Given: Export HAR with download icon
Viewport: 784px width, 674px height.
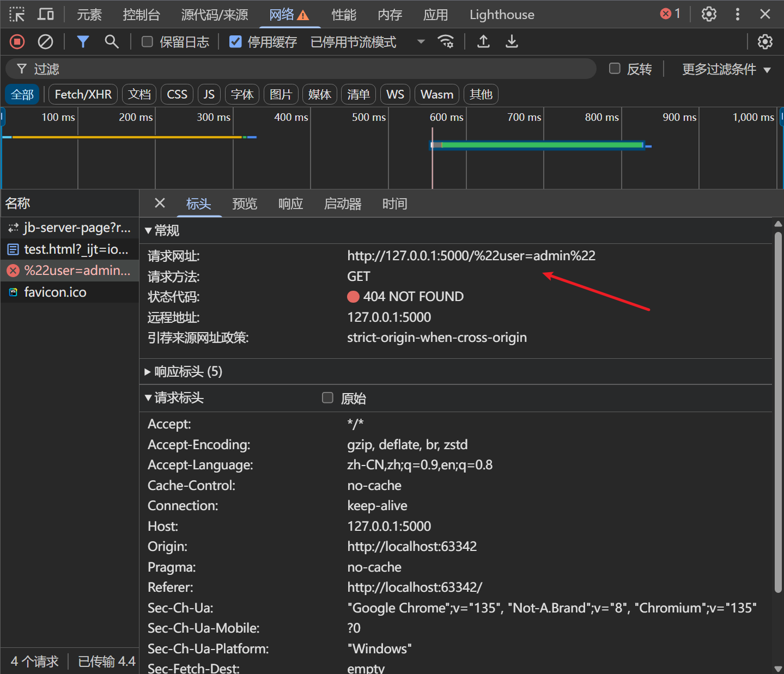Looking at the screenshot, I should (512, 41).
